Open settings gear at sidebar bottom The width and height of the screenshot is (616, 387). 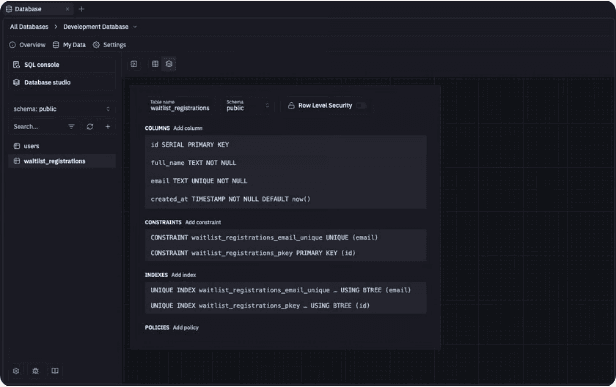point(16,371)
